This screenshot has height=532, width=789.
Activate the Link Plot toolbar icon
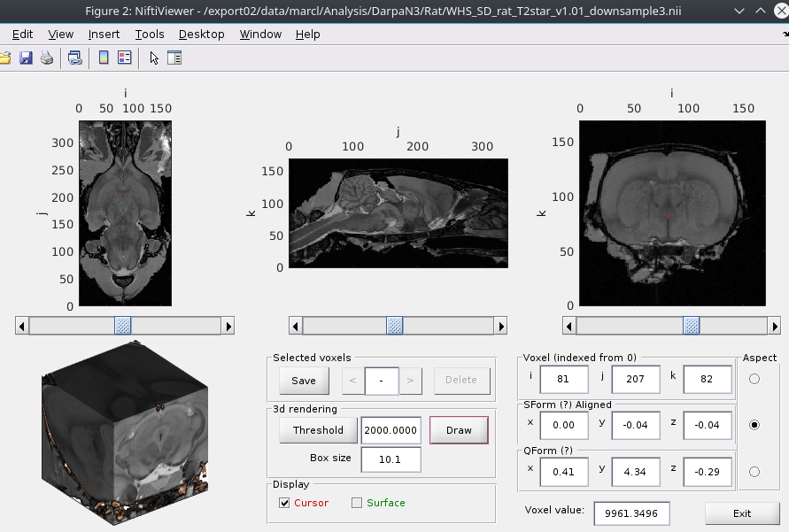pyautogui.click(x=74, y=58)
